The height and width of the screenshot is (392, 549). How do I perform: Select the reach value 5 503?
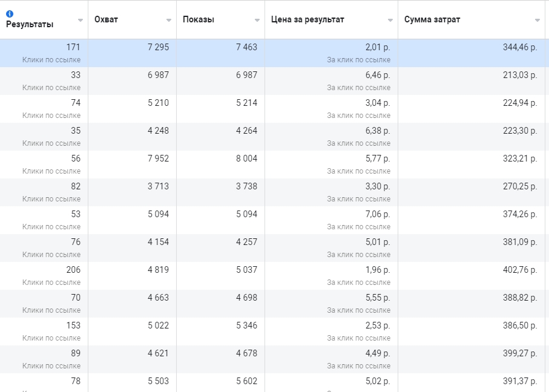pyautogui.click(x=158, y=381)
